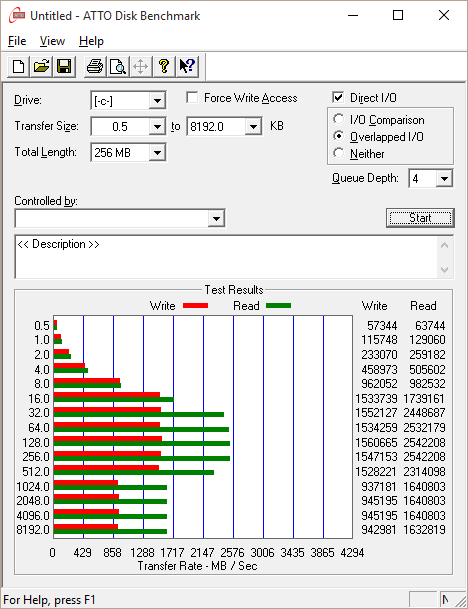Click the 1024.0 row label in chart
Viewport: 468px width, 609px height.
tap(33, 487)
